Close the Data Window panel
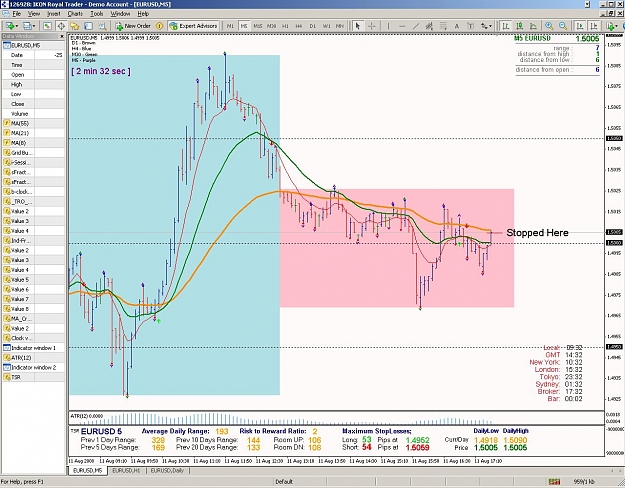The height and width of the screenshot is (488, 625). click(x=62, y=36)
